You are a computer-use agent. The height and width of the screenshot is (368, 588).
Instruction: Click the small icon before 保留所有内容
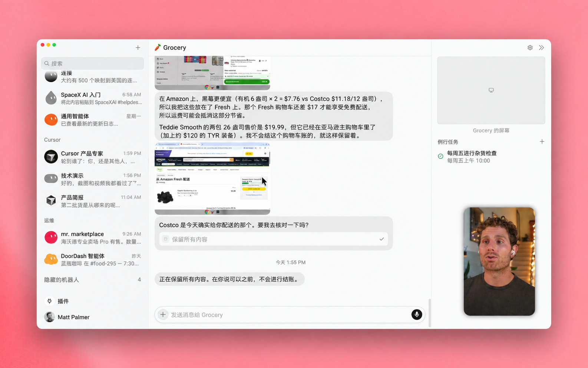[x=166, y=239]
